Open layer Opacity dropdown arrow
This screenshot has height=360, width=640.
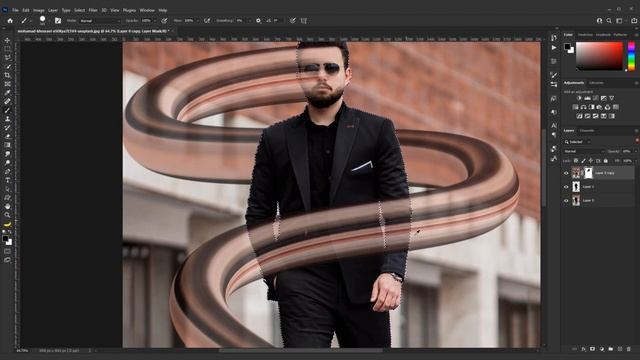pyautogui.click(x=636, y=151)
